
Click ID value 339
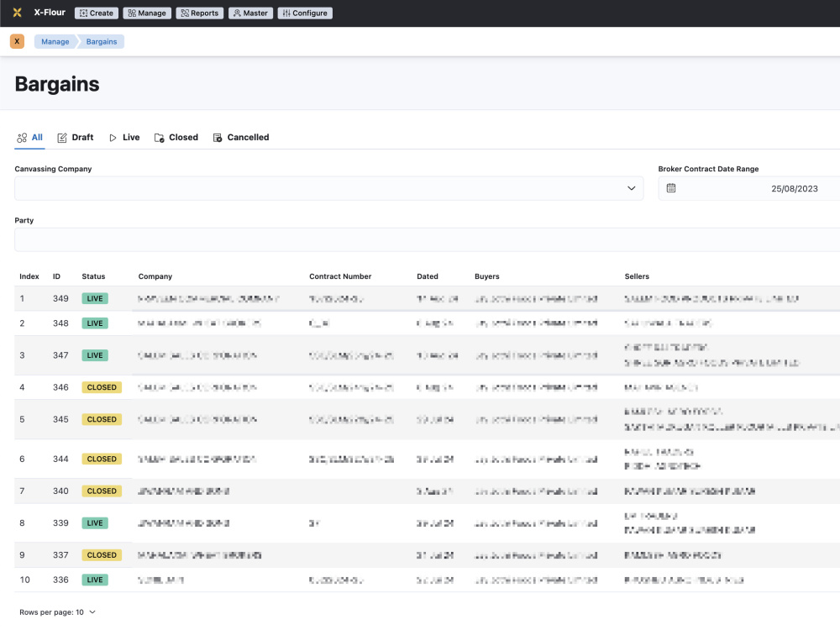[60, 522]
